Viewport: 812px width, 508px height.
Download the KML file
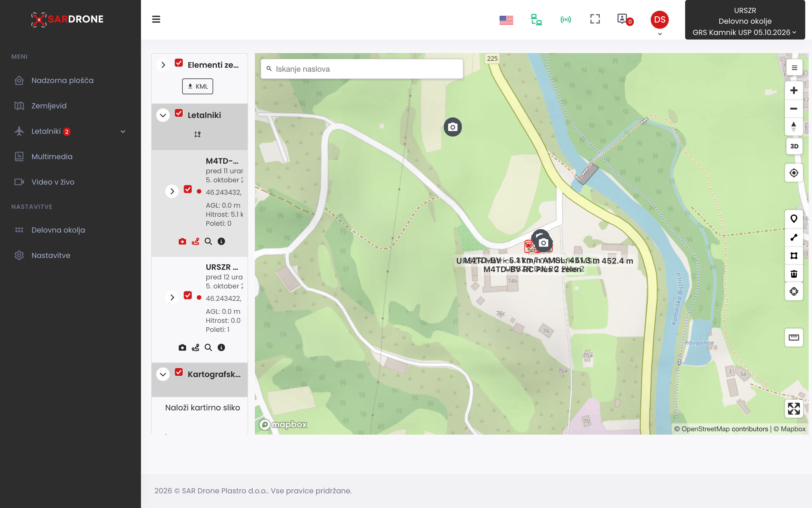197,86
